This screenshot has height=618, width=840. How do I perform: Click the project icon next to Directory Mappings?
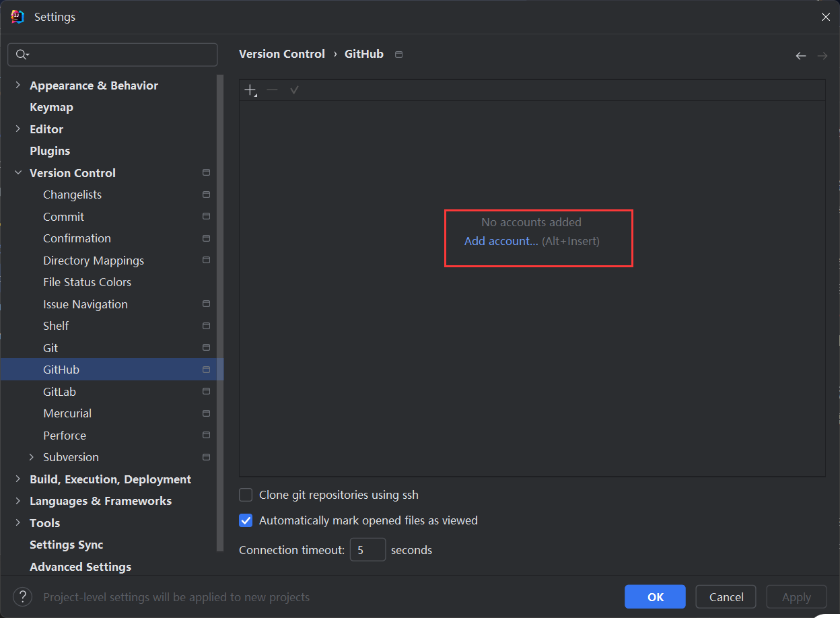[x=207, y=260]
